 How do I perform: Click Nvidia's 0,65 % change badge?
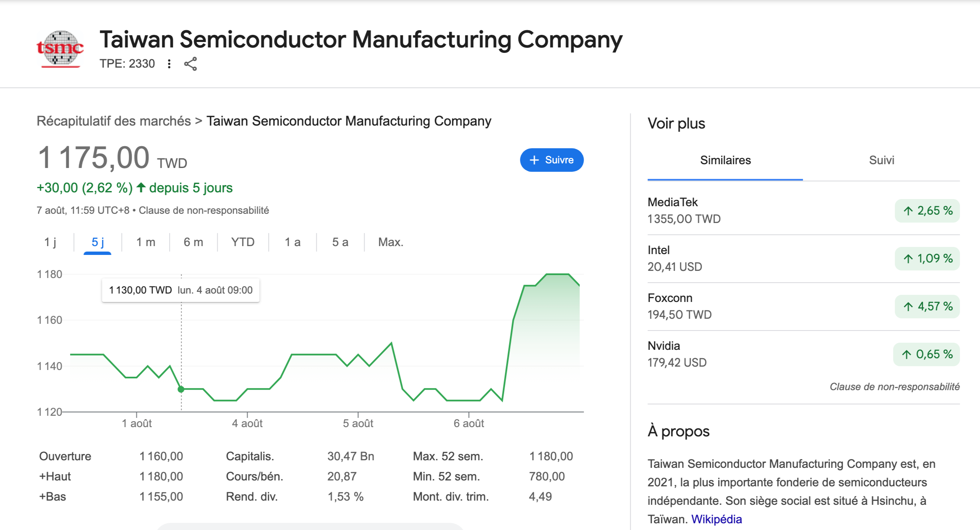click(x=926, y=354)
